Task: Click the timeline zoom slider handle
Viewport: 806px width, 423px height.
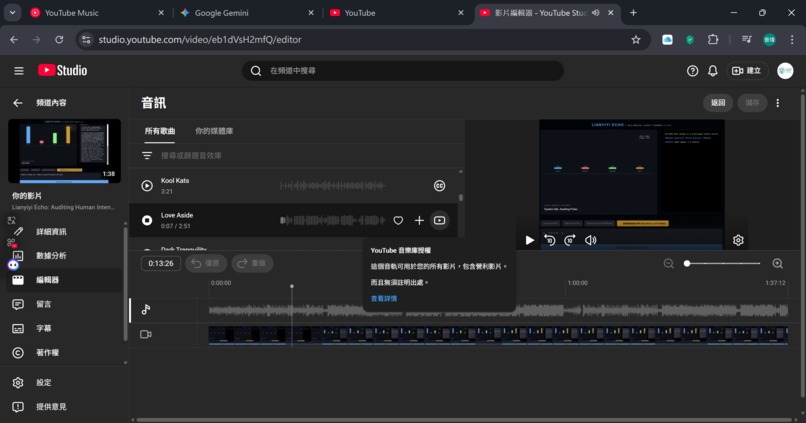Action: tap(687, 264)
